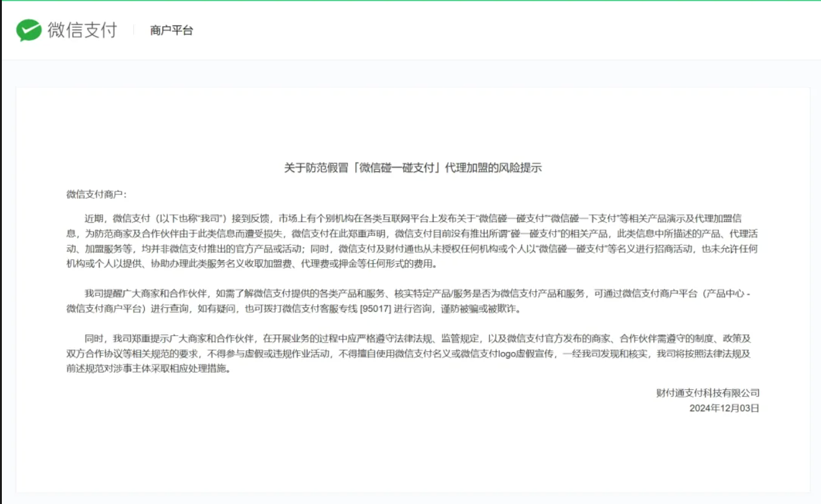This screenshot has width=821, height=504.
Task: Click the quoted phrase 微信碰一下支付
Action: [x=583, y=218]
